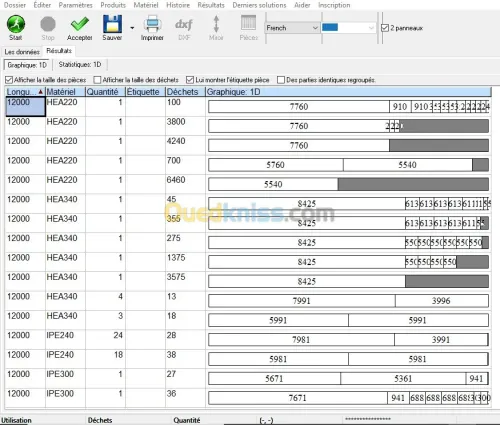Select the 7760 piece in first bar

(299, 107)
